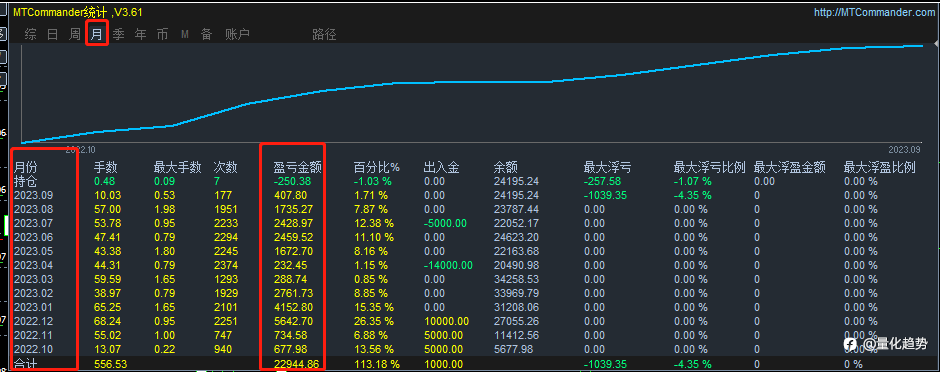Open the 路径 path tab

[x=324, y=34]
